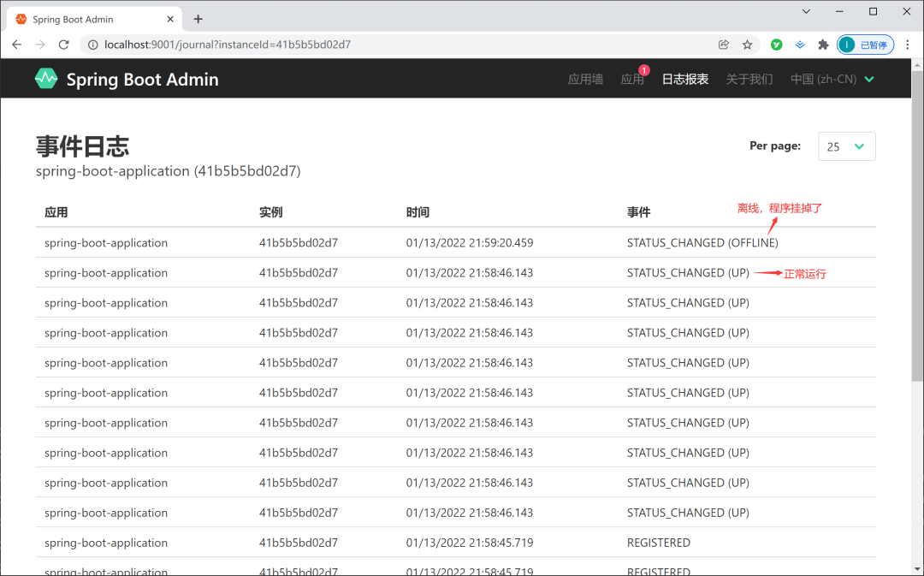Click the red notification badge on 应用
This screenshot has width=924, height=576.
coord(644,70)
